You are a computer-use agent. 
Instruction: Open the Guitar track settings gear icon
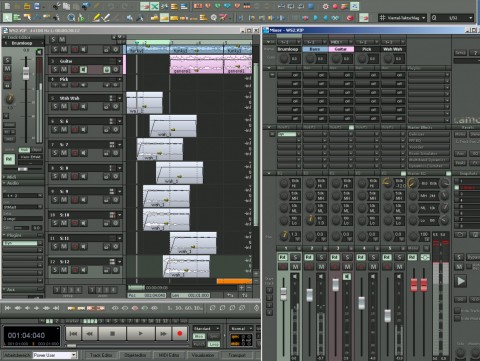(116, 69)
